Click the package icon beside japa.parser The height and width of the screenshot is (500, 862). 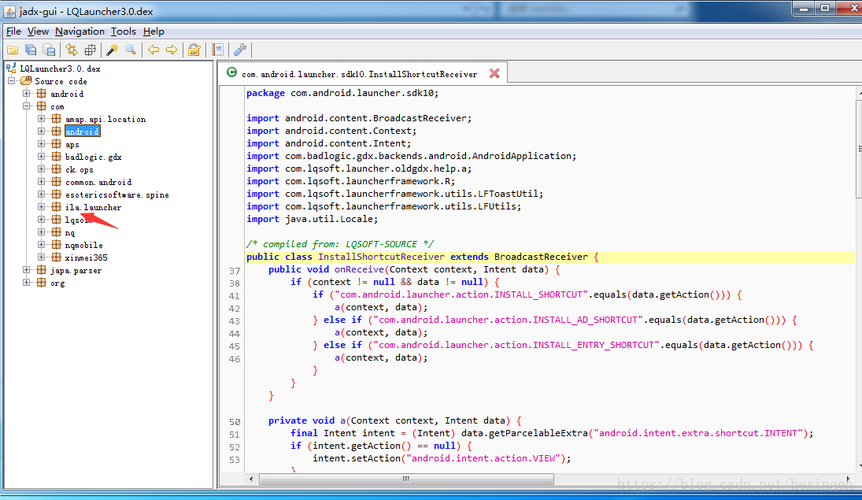tap(41, 270)
